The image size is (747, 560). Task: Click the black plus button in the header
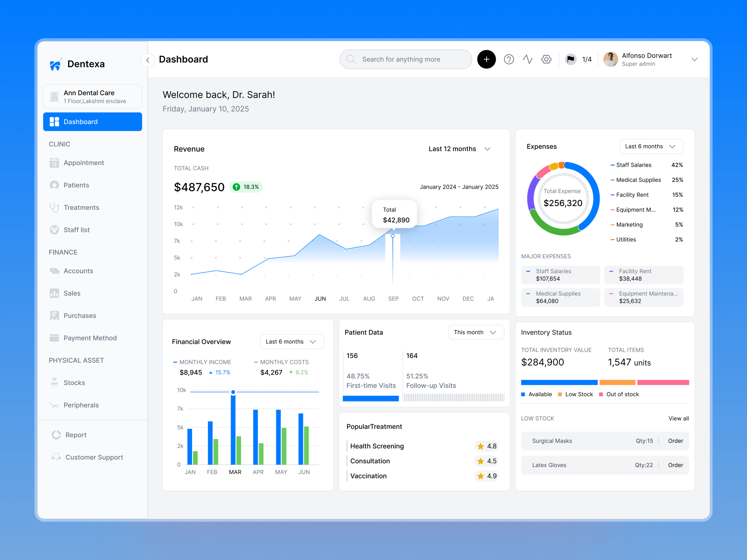coord(486,59)
